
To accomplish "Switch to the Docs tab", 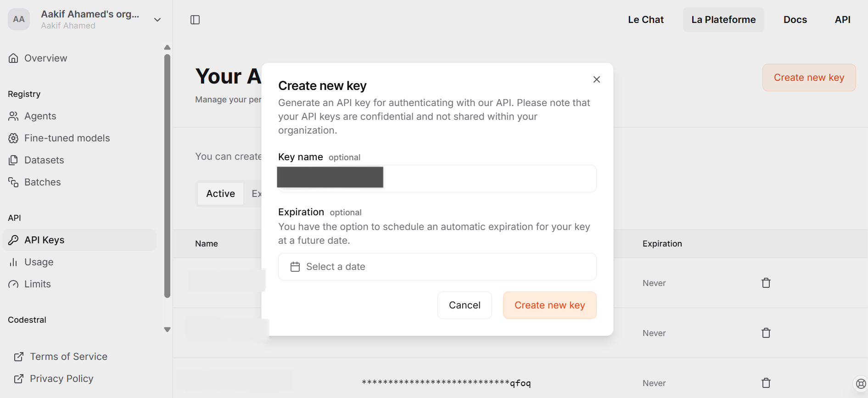I will coord(795,19).
